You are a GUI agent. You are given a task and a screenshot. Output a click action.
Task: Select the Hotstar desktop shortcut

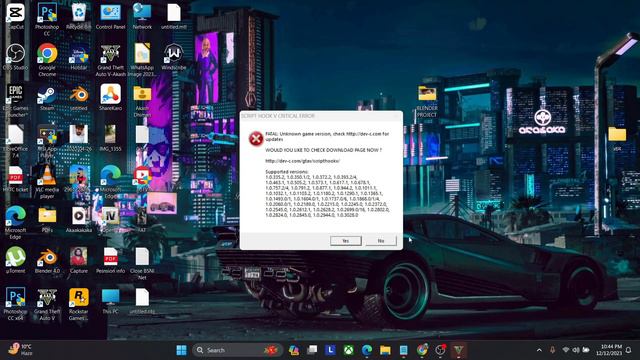(x=78, y=57)
